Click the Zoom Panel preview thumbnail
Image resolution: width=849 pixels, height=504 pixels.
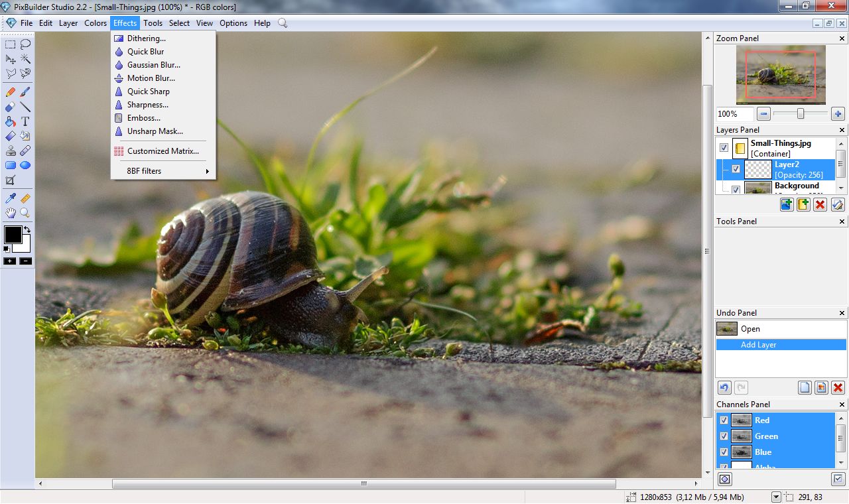coord(781,74)
